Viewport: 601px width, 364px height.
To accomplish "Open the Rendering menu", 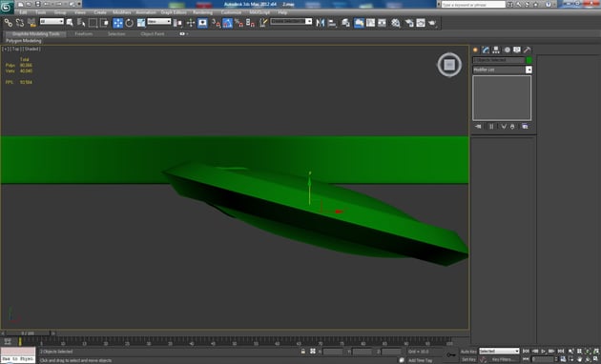I will [203, 12].
